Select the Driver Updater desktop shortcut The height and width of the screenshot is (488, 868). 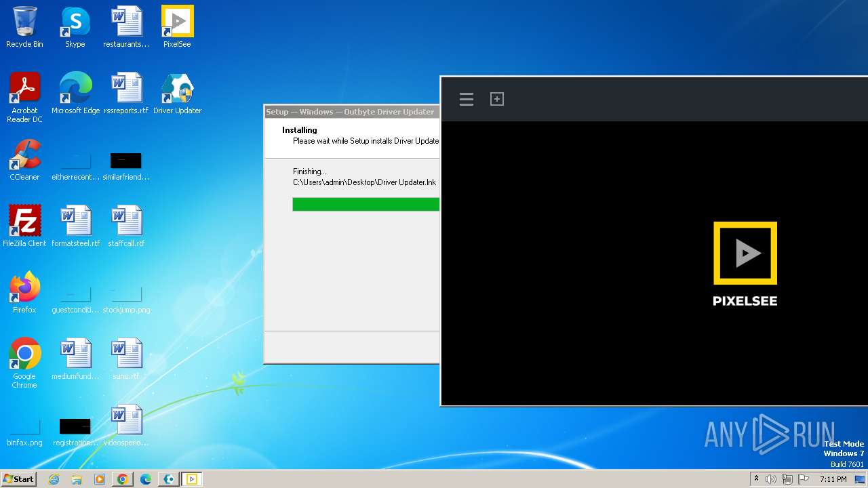pos(177,94)
